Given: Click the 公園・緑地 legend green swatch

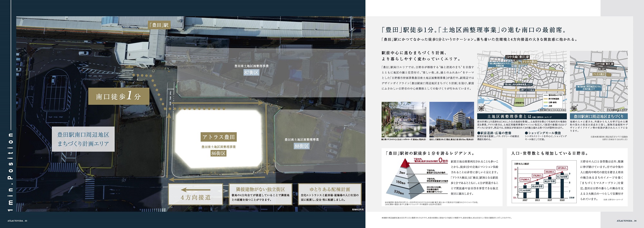Looking at the screenshot, I should pos(546,102).
